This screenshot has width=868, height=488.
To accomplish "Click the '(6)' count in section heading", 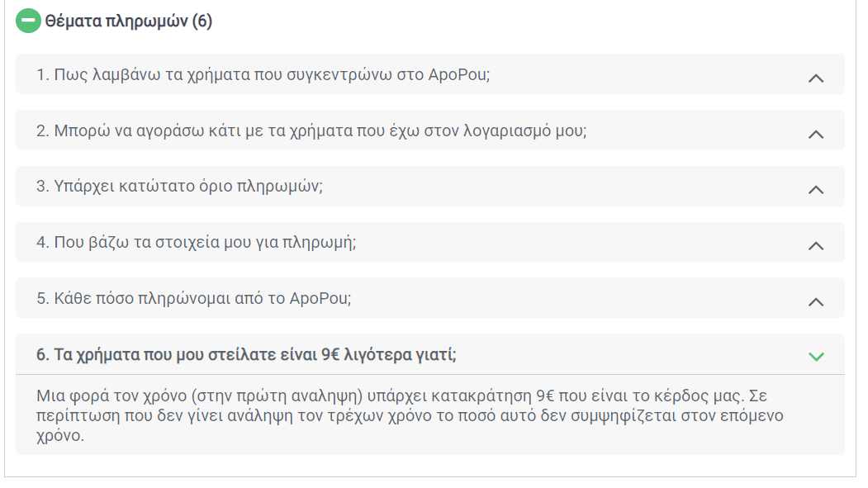I will click(202, 21).
